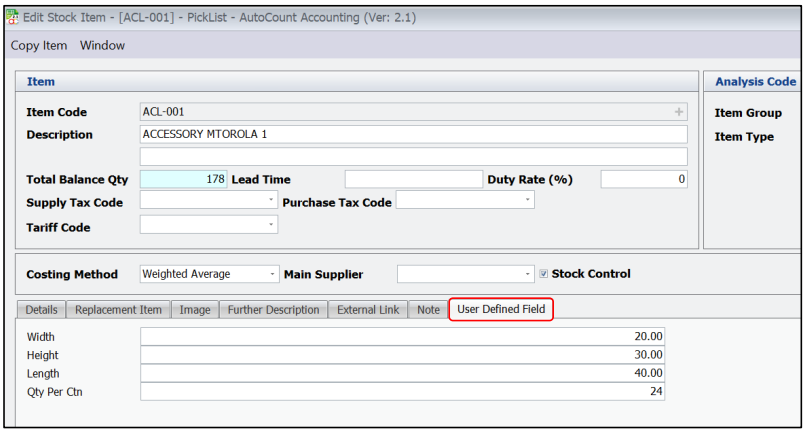
Task: Go to the Image tab
Action: (x=195, y=310)
